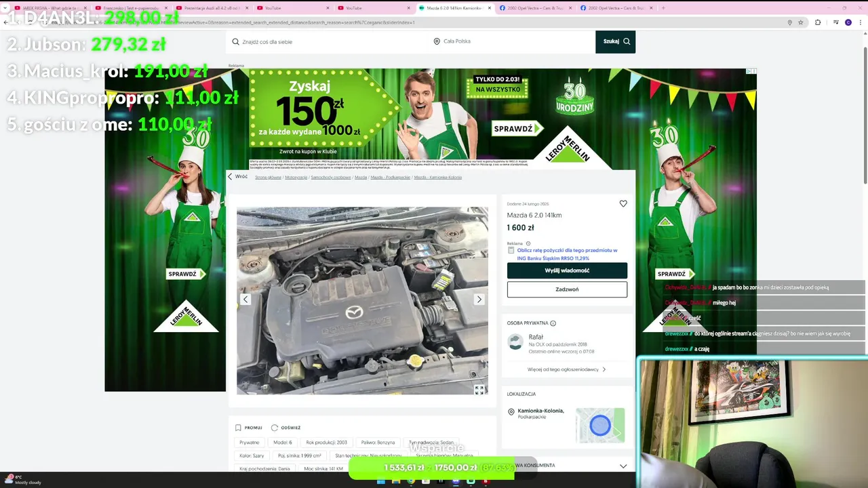Click the Odśwież button

(x=285, y=428)
